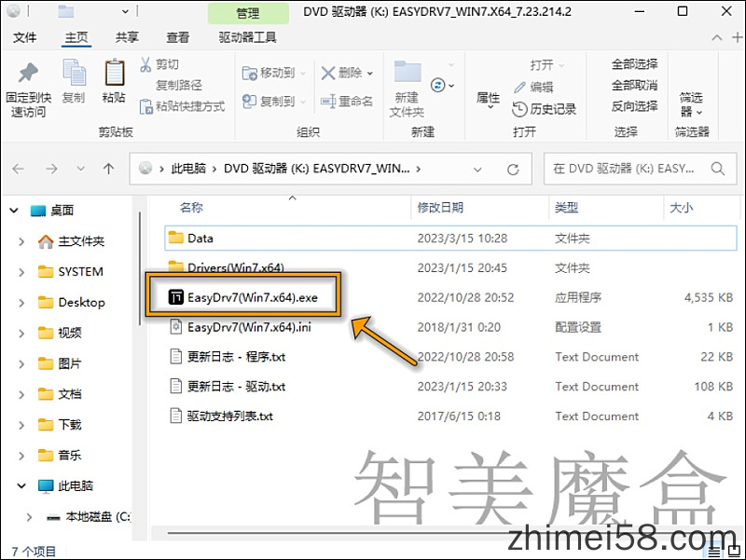Collapse the ribbon with the chevron
This screenshot has width=746, height=560.
[717, 37]
